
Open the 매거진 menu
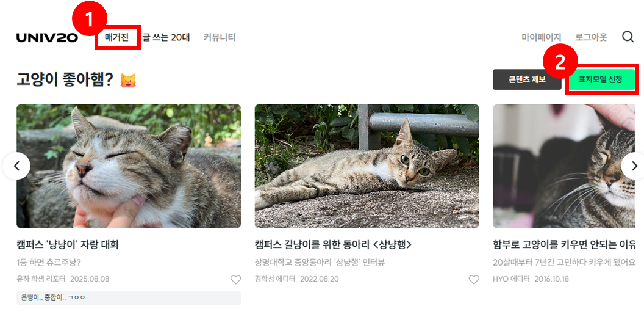[117, 37]
